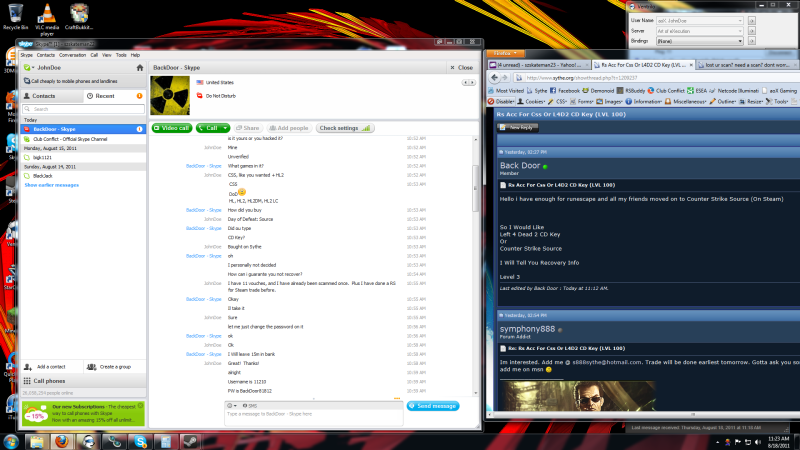Click Check settings button
800x450 pixels.
point(345,128)
